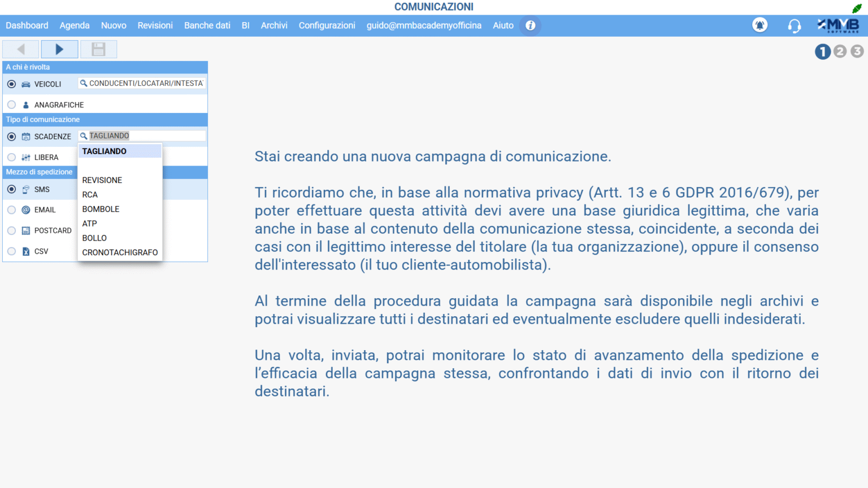
Task: Click the CONDUCENTI/LOCATARI/INTESTATARI search field
Action: pos(142,84)
